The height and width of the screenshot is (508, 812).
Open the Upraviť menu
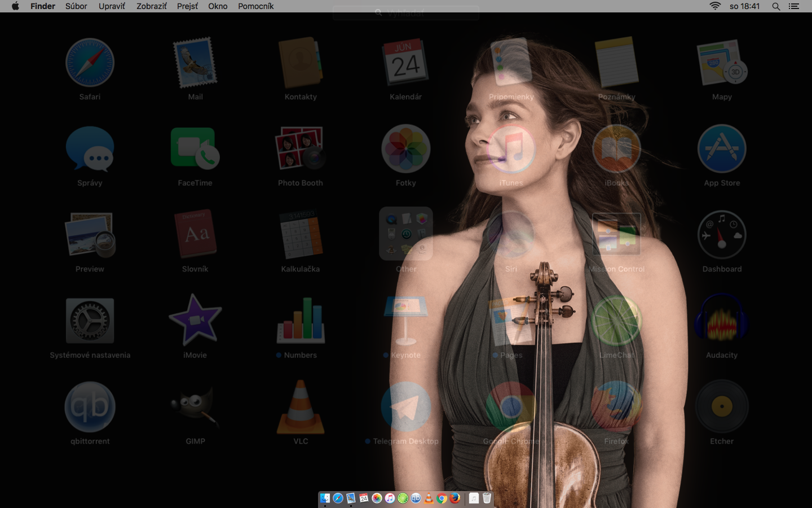[x=112, y=6]
